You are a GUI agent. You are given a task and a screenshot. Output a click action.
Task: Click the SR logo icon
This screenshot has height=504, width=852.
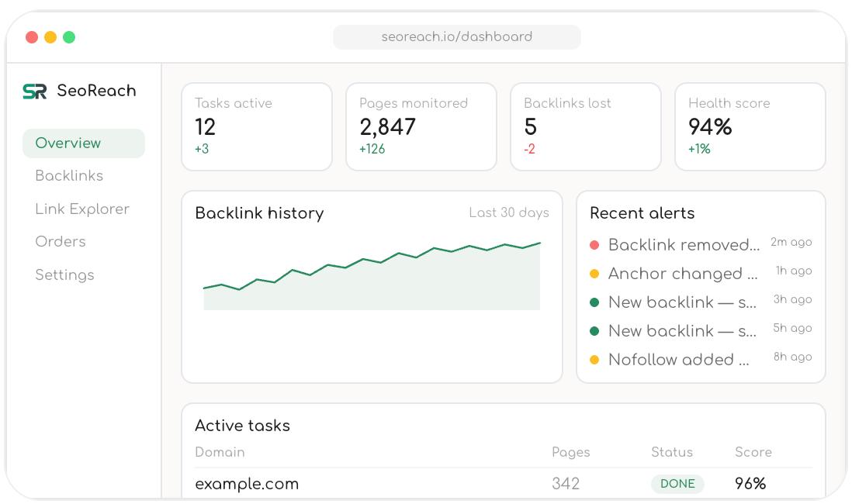[x=35, y=91]
